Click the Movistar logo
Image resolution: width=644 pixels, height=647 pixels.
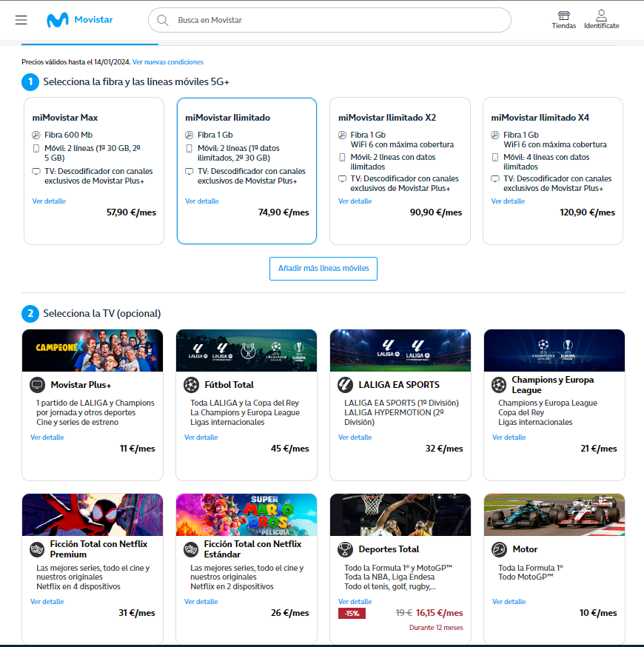(78, 20)
